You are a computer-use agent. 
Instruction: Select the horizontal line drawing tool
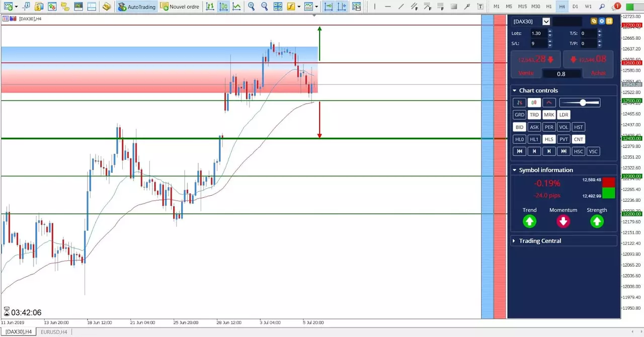click(x=387, y=7)
